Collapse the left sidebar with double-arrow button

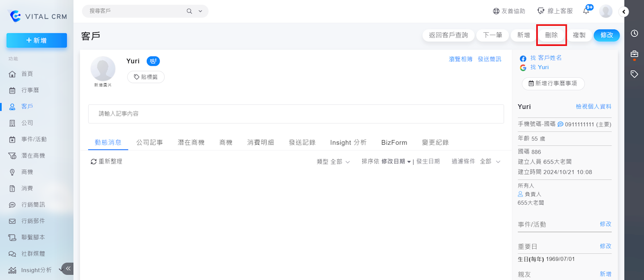(68, 268)
